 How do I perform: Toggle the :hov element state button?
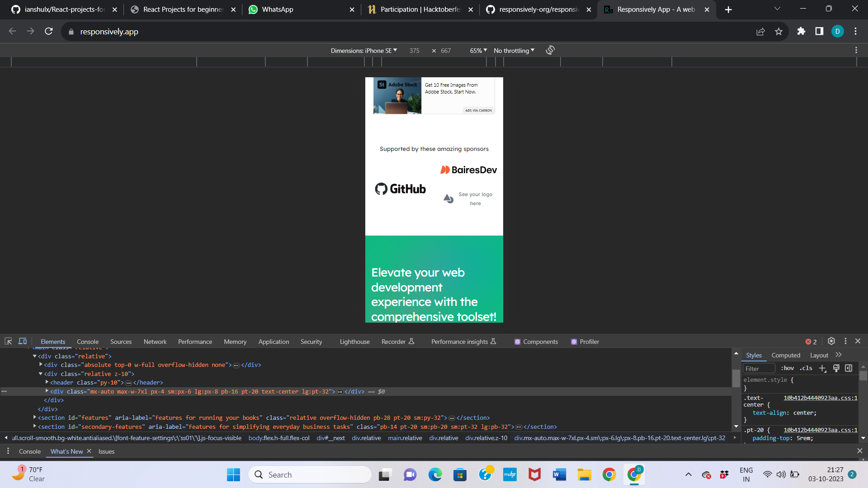click(787, 368)
